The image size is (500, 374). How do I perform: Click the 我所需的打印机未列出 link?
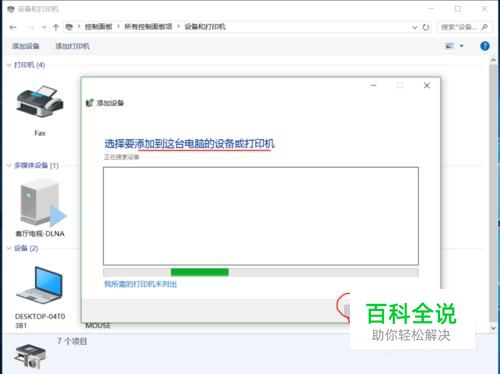click(x=140, y=284)
